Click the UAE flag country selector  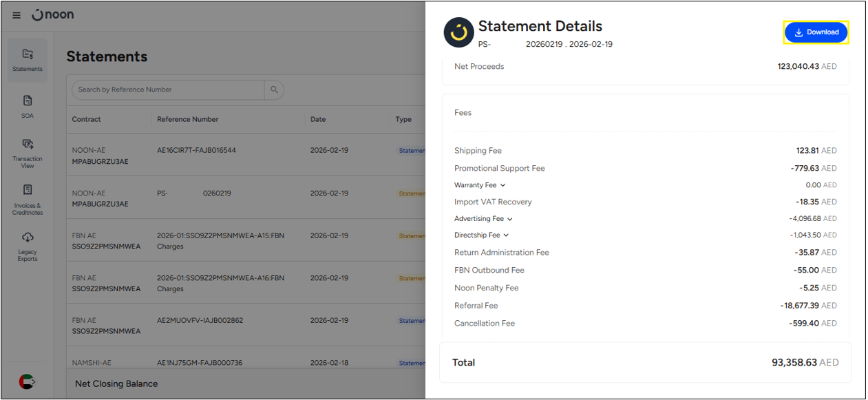coord(27,381)
